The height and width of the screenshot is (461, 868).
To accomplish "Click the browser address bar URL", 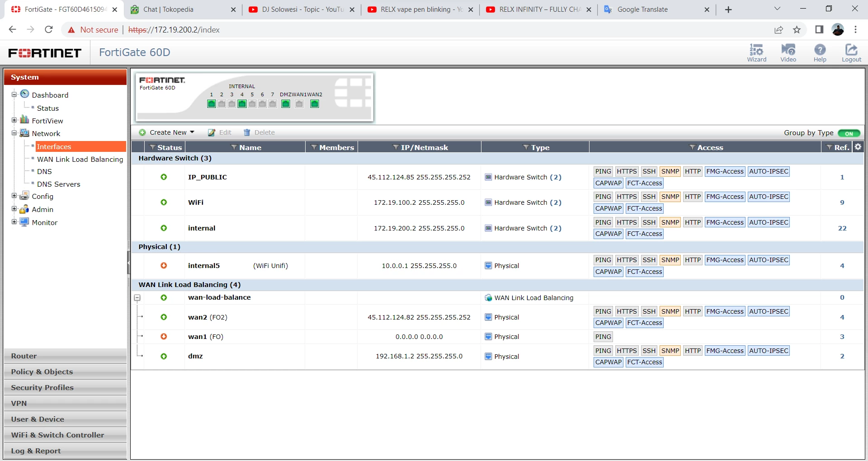I will coord(174,30).
